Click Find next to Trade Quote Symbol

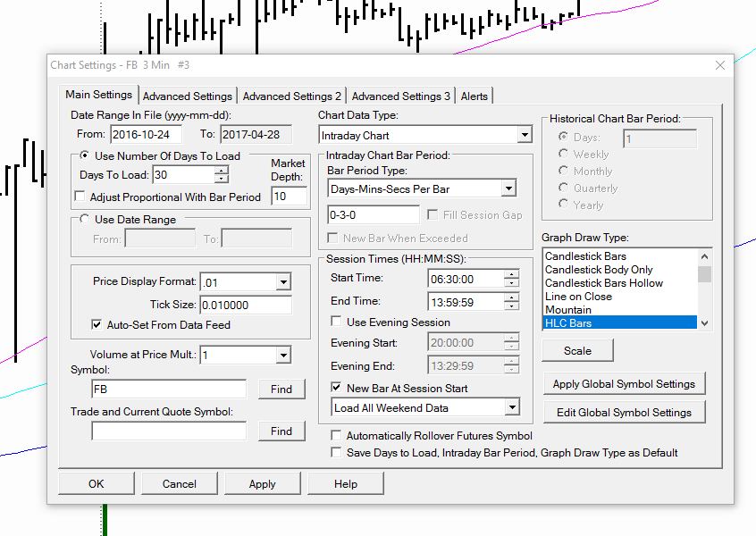tap(281, 431)
